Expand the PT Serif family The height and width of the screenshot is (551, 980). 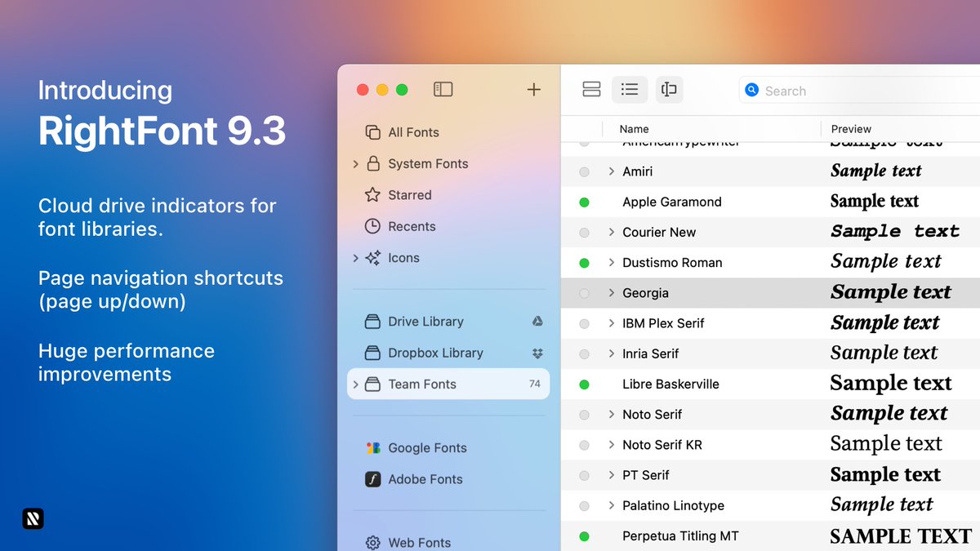point(611,475)
